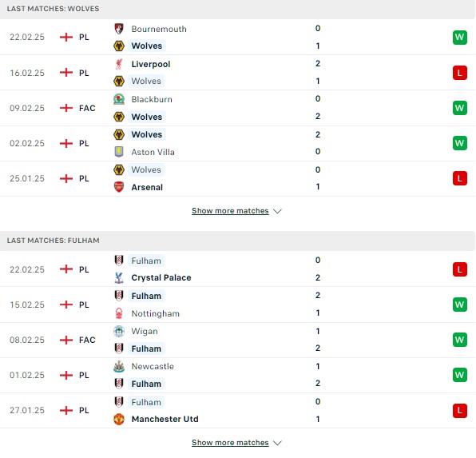
Task: Expand Show more matches under Fulham
Action: click(x=230, y=443)
